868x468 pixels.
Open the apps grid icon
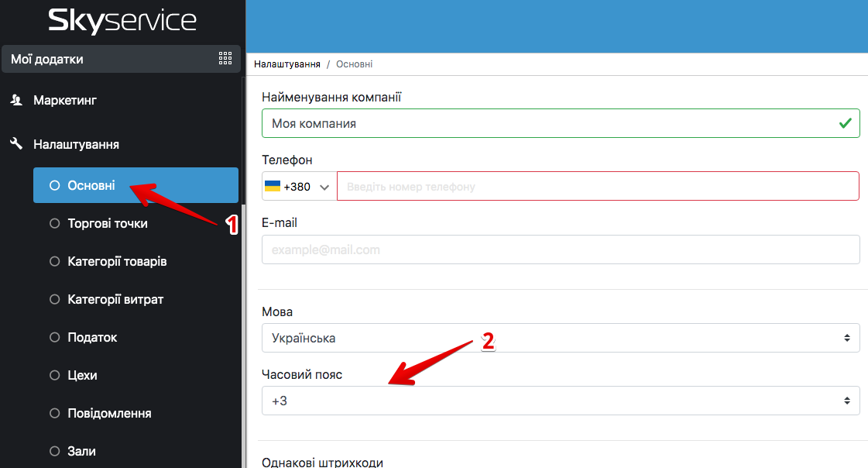point(225,59)
